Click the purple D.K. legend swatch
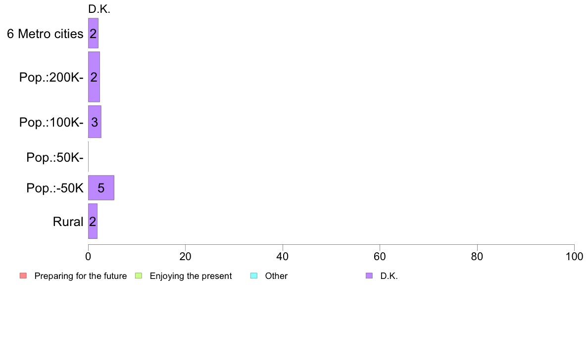588x364 pixels. (x=369, y=276)
